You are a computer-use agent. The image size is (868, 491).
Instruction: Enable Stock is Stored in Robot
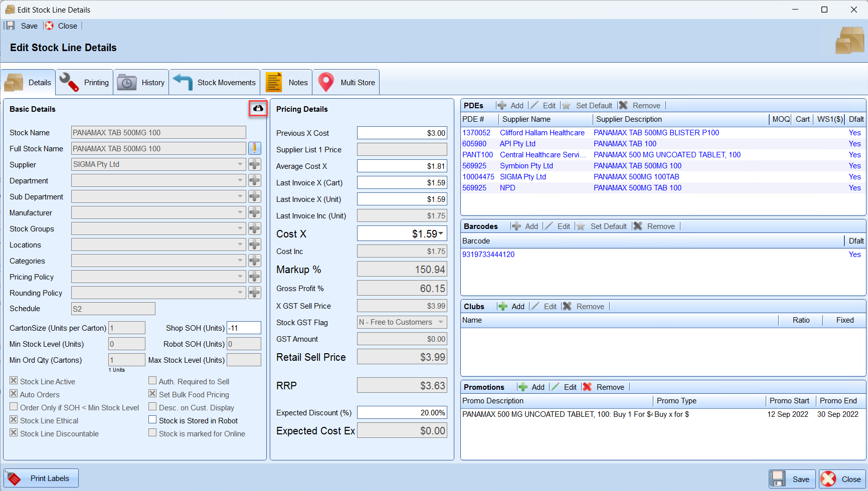[x=152, y=420]
